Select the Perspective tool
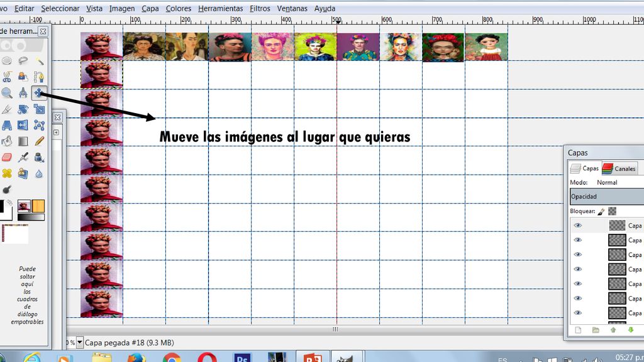The height and width of the screenshot is (362, 644). (7, 125)
